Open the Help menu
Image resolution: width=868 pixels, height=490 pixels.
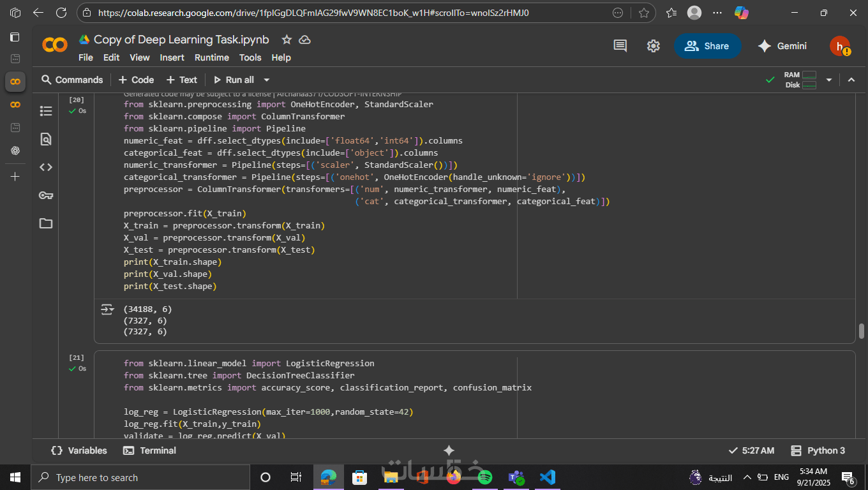(x=281, y=57)
